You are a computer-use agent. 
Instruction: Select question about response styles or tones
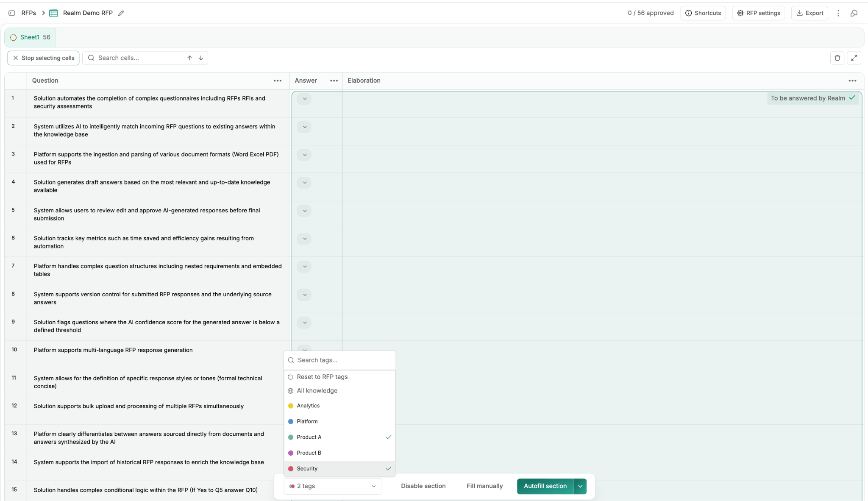tap(148, 382)
